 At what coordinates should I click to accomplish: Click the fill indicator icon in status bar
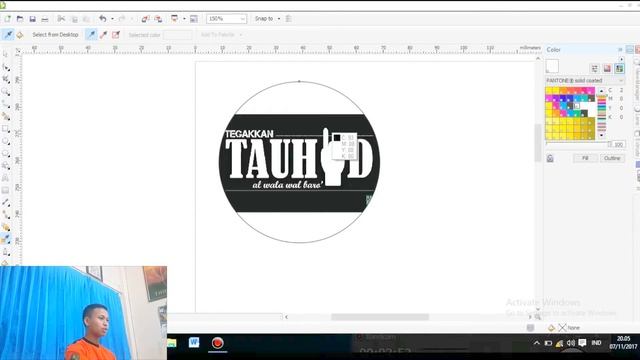tap(551, 328)
